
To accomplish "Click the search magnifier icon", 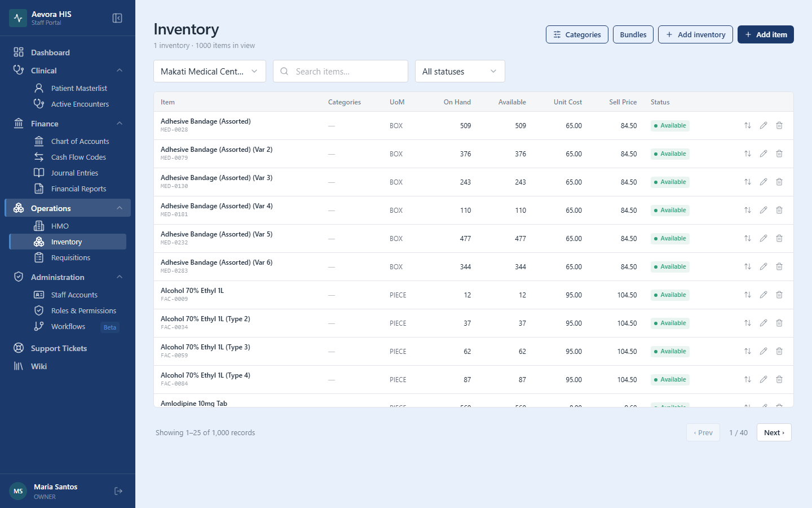I will [x=284, y=71].
